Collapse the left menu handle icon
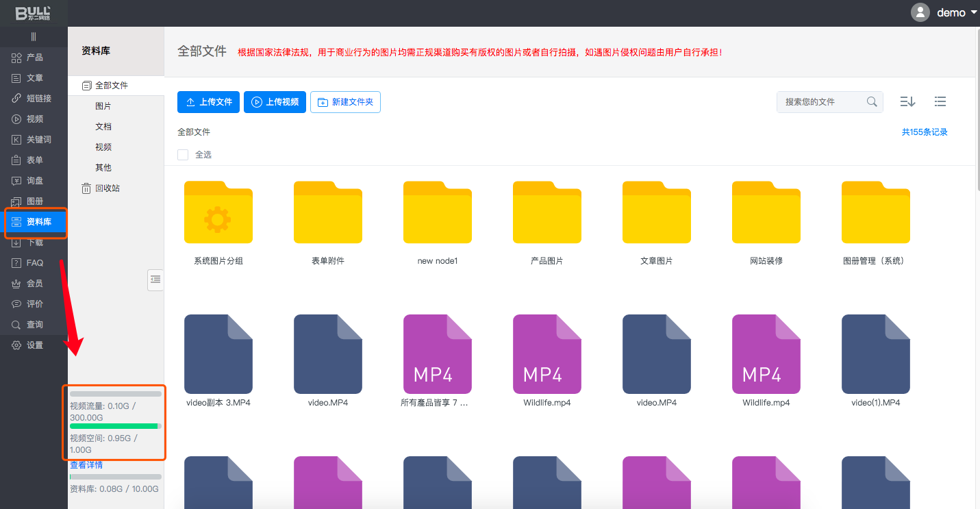The image size is (980, 509). click(34, 36)
